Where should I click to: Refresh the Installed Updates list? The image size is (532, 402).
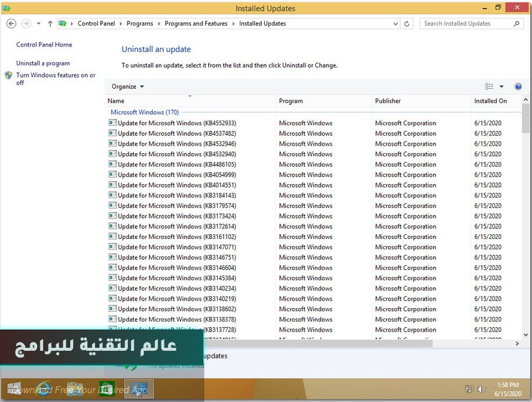[x=407, y=24]
